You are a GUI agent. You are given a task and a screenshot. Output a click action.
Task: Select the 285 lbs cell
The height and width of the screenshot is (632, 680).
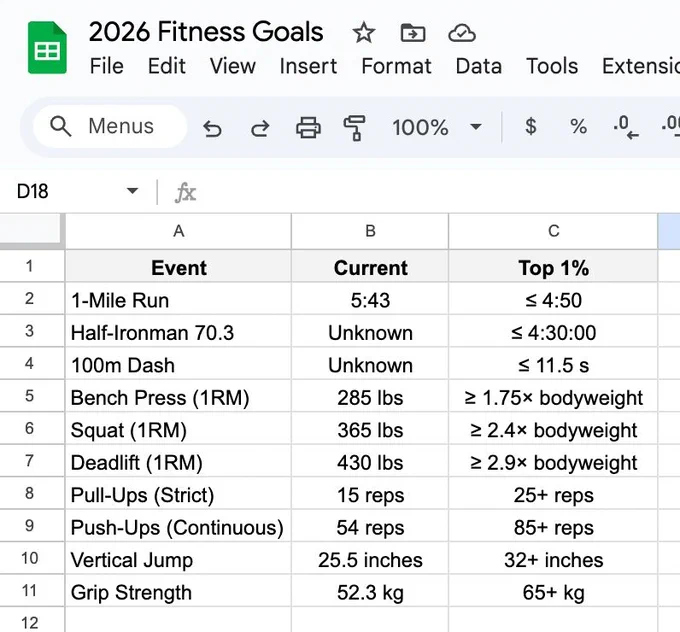point(370,396)
